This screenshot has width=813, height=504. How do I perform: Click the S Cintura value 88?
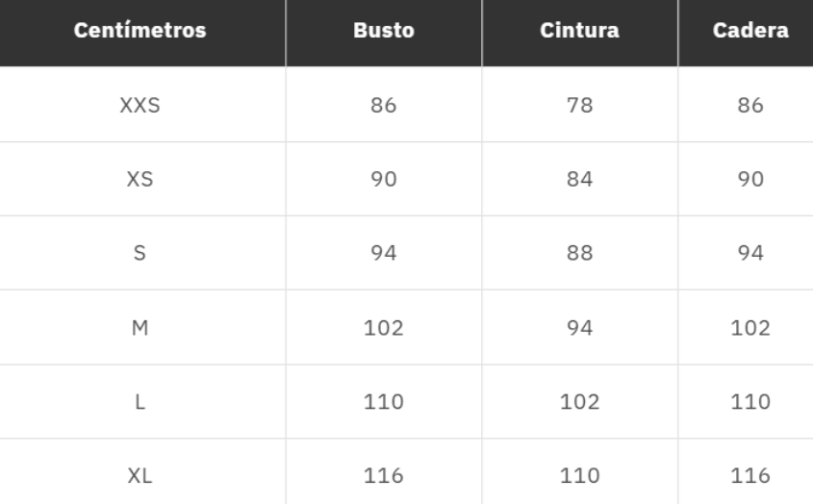[579, 254]
